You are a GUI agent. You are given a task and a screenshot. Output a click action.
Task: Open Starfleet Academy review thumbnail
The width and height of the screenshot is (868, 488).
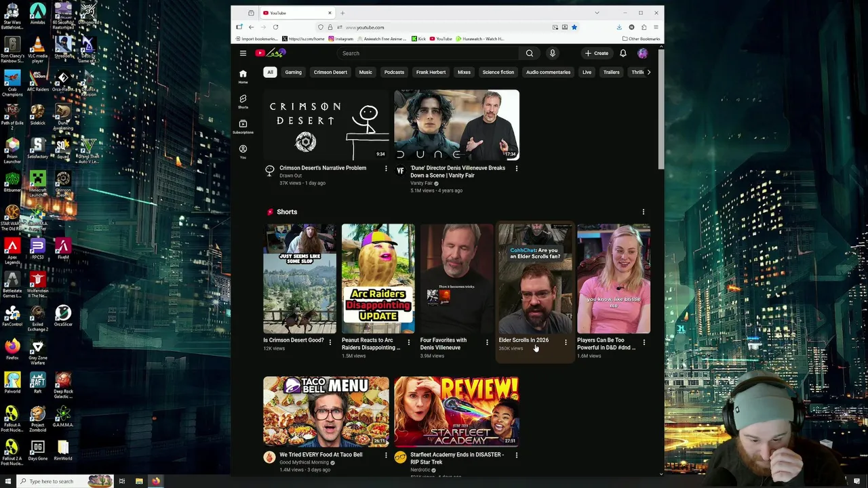coord(457,412)
